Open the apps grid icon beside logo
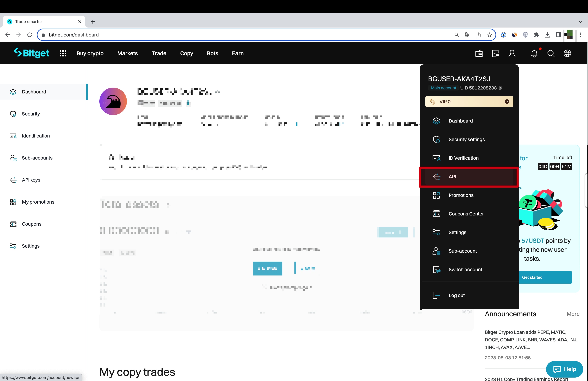 pyautogui.click(x=63, y=53)
